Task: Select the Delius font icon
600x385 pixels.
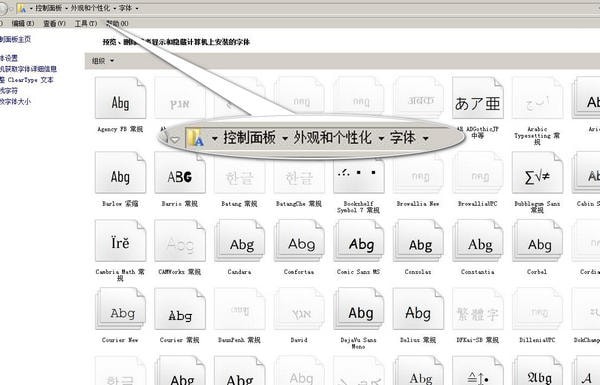Action: (418, 308)
